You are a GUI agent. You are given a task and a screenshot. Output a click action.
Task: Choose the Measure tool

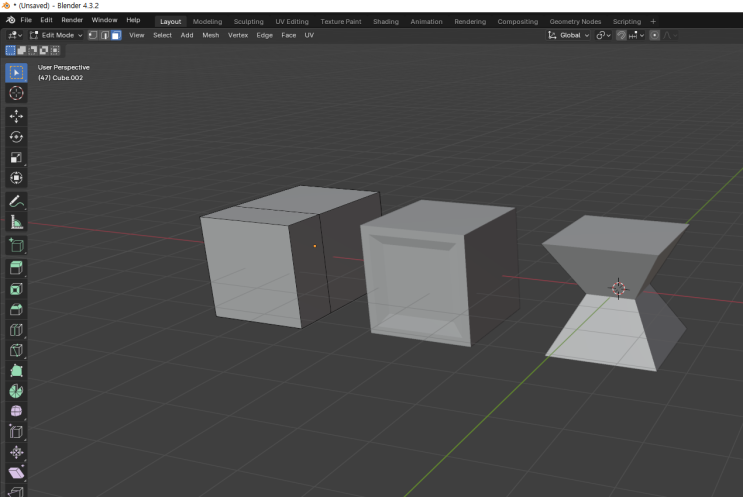point(16,222)
